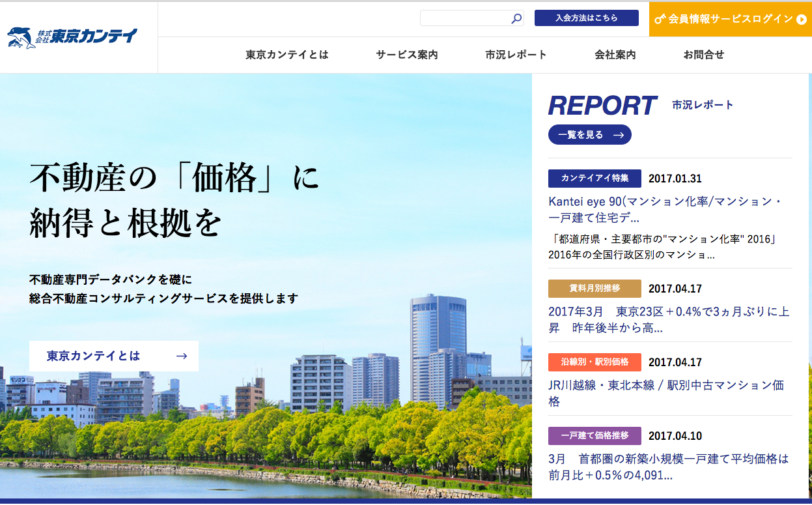The height and width of the screenshot is (505, 812).
Task: Open the 入会方法はこちら button
Action: click(586, 18)
